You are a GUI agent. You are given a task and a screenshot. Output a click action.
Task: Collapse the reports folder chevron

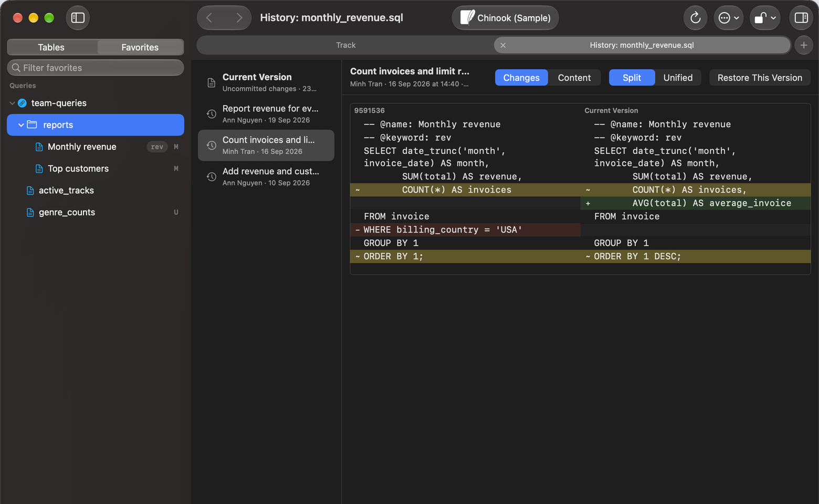[x=21, y=125]
